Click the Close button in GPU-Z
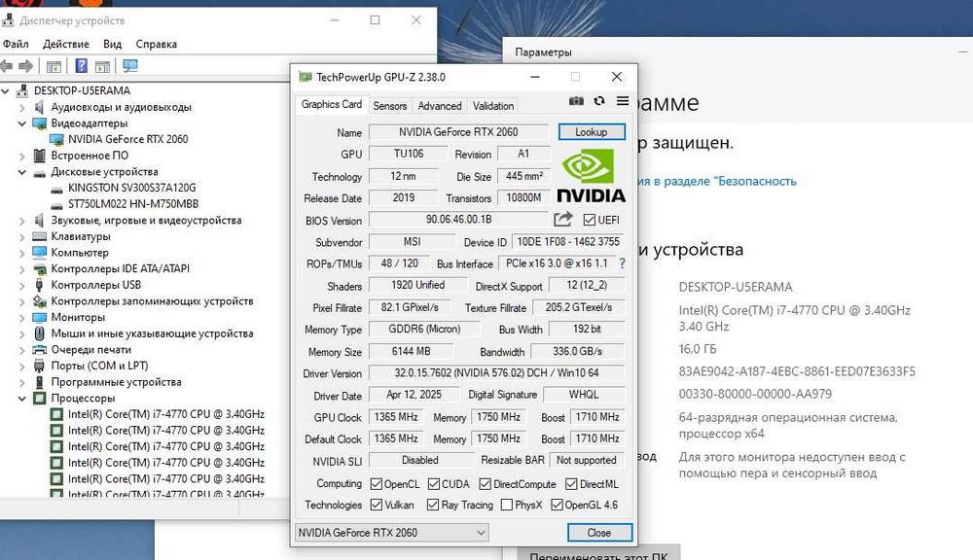This screenshot has width=973, height=560. coord(599,533)
